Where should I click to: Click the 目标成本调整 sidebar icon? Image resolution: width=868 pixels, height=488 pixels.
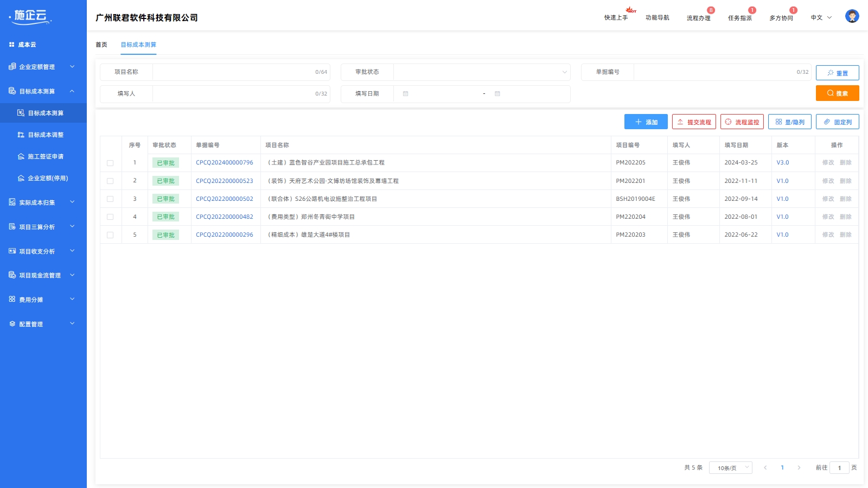pyautogui.click(x=21, y=135)
